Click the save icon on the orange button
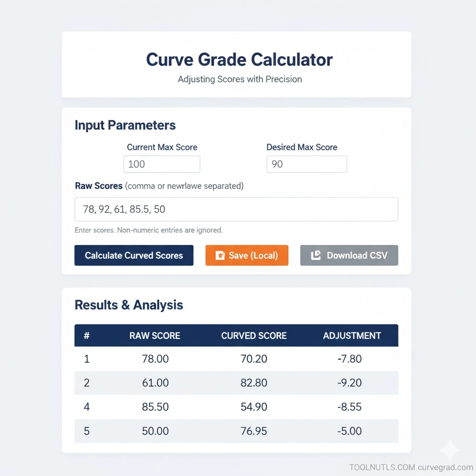 tap(220, 255)
